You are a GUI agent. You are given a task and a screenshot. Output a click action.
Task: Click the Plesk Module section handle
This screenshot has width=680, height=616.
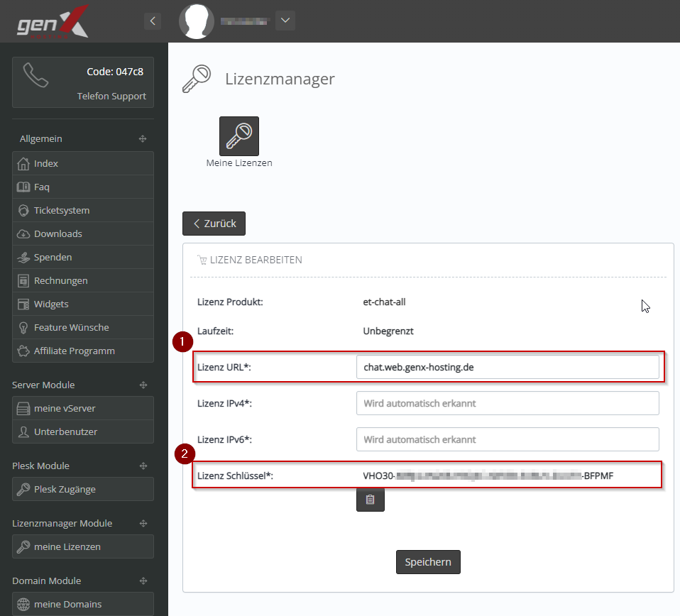(x=143, y=466)
